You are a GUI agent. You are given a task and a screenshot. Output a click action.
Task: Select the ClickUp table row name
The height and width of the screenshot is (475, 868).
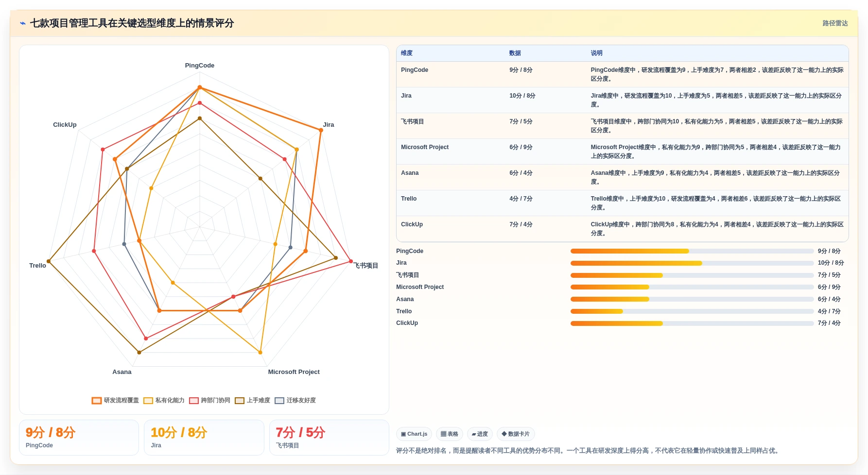tap(412, 224)
